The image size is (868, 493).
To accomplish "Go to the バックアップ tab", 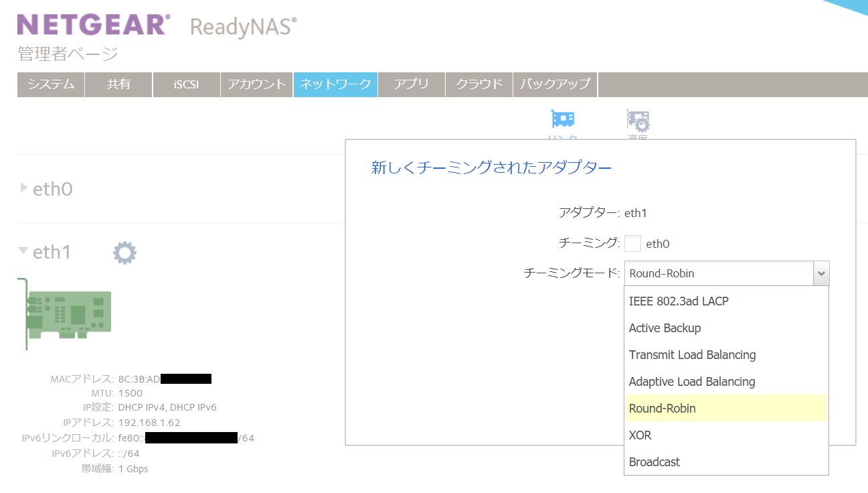I will click(x=555, y=84).
